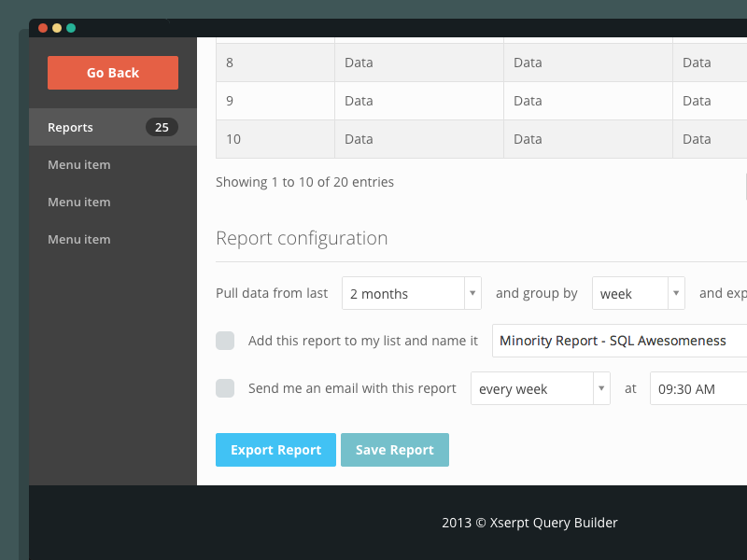Click the arrow of the 'every week' dropdown
Viewport: 747px width, 560px height.
pyautogui.click(x=601, y=388)
